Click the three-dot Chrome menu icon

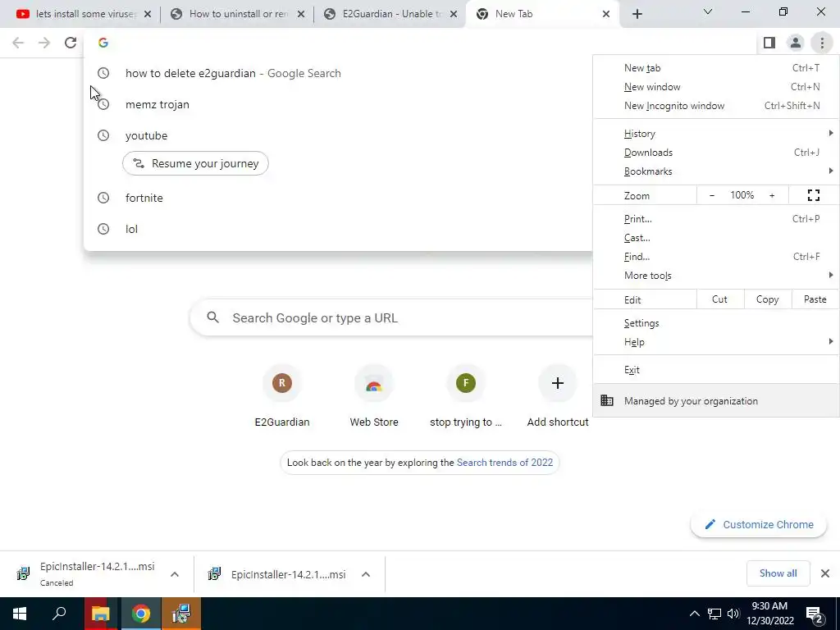coord(822,43)
